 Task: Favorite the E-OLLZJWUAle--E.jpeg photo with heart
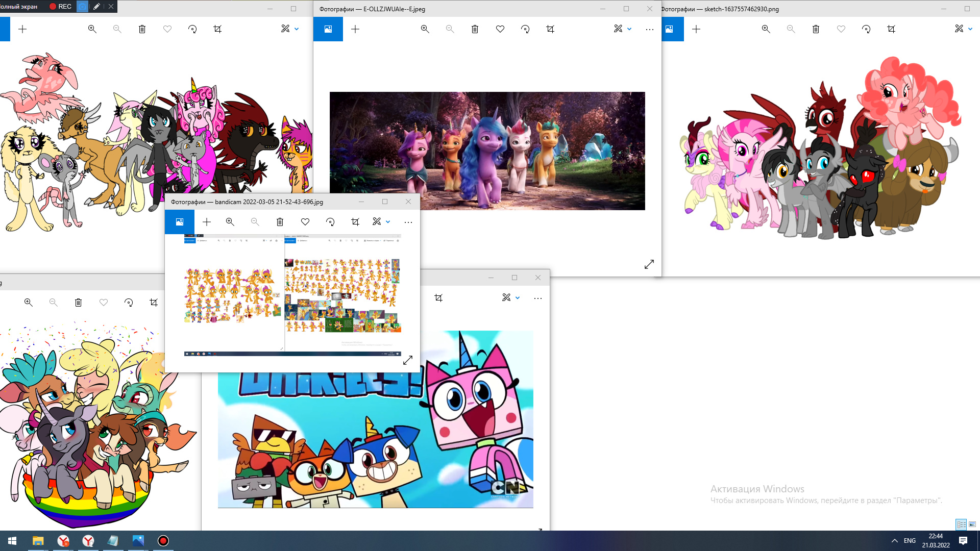[500, 29]
